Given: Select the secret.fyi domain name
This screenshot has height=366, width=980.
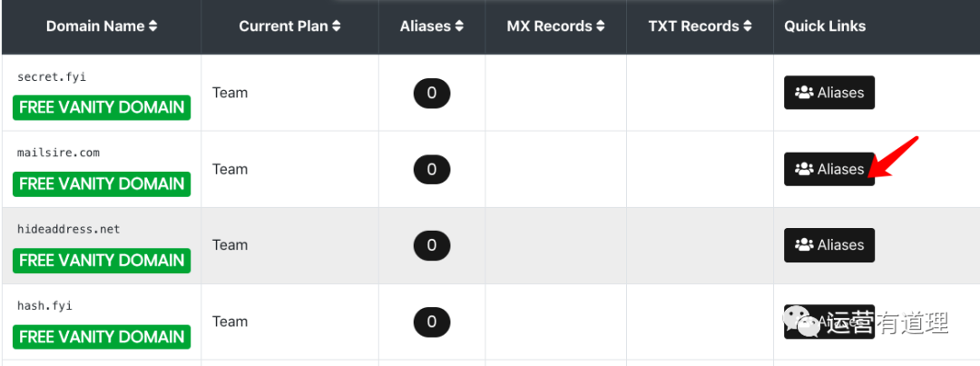Looking at the screenshot, I should click(52, 77).
